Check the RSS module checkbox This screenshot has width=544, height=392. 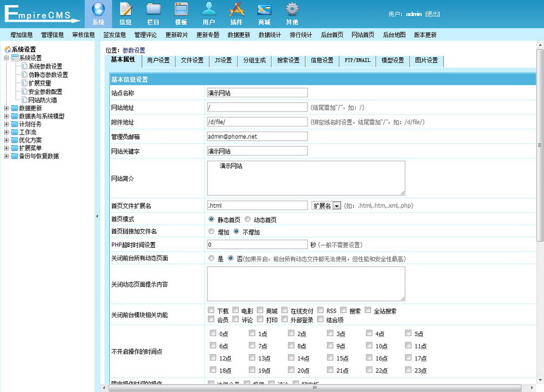tap(320, 310)
